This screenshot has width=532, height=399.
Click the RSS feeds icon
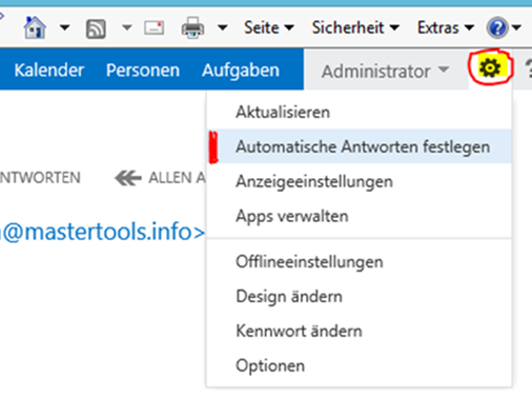click(96, 29)
